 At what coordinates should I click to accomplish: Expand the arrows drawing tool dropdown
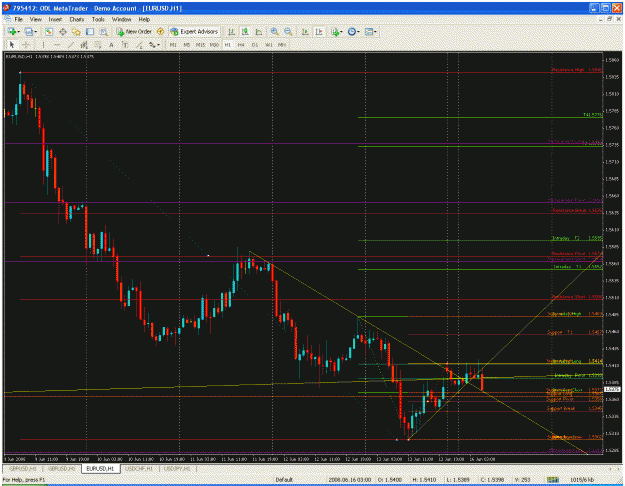coord(158,45)
